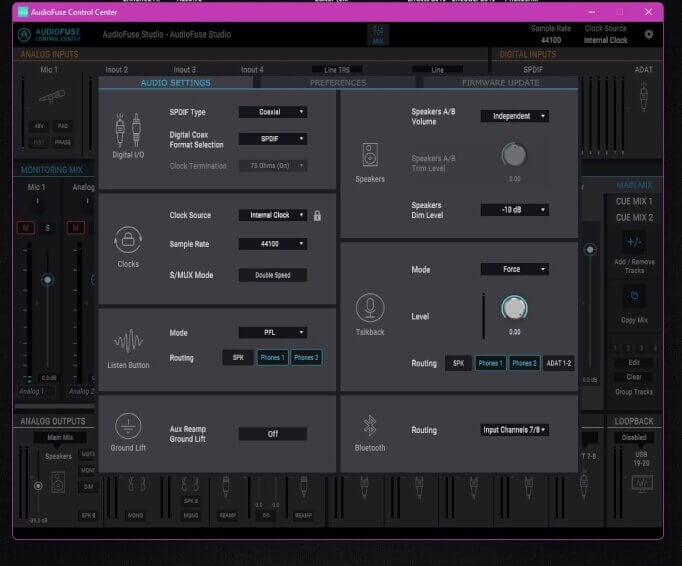Click the Listen Button waveform icon

128,341
